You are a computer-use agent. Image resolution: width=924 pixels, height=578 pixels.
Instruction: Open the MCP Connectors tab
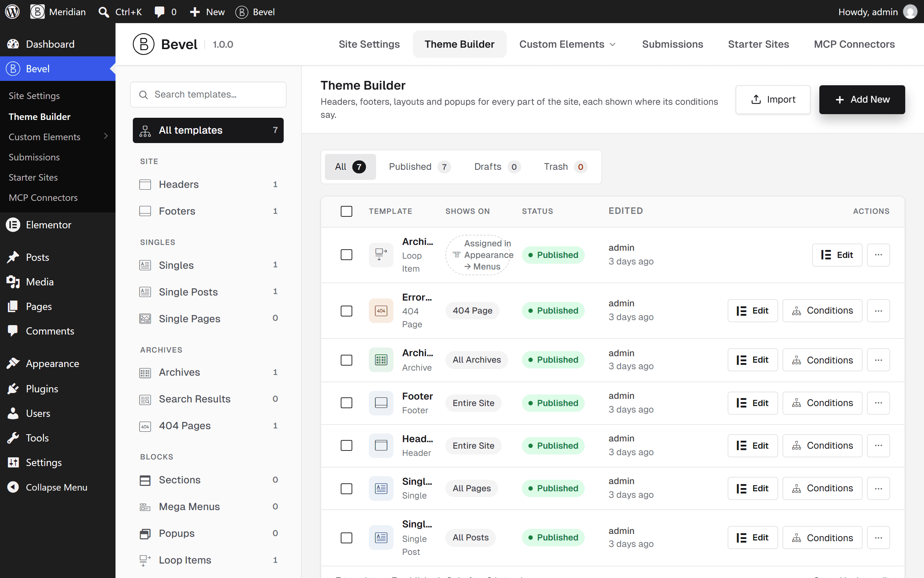(x=854, y=44)
